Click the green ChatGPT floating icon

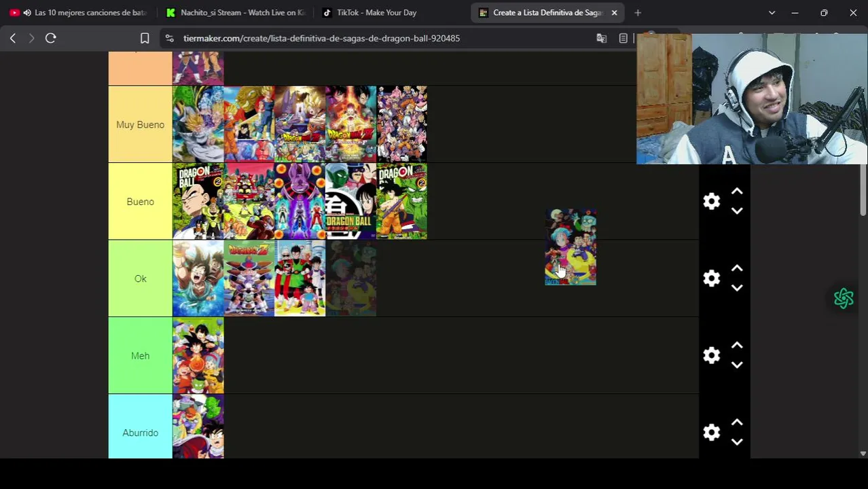pos(844,298)
